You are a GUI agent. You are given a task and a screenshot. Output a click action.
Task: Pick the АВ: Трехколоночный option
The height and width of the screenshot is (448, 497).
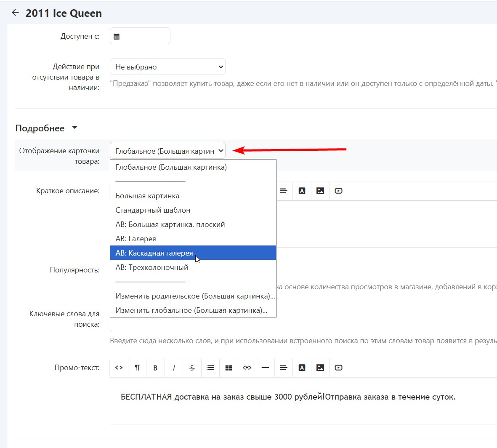(x=151, y=267)
